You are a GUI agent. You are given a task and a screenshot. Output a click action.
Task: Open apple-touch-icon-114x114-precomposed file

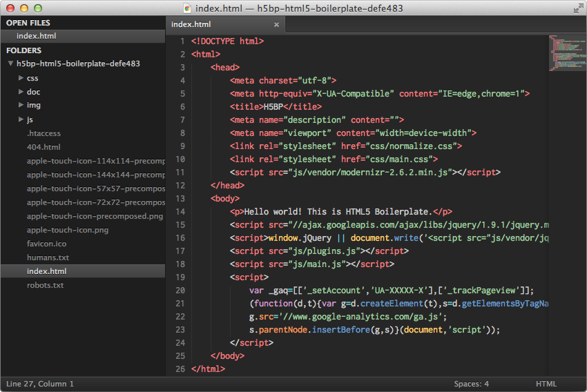click(96, 161)
